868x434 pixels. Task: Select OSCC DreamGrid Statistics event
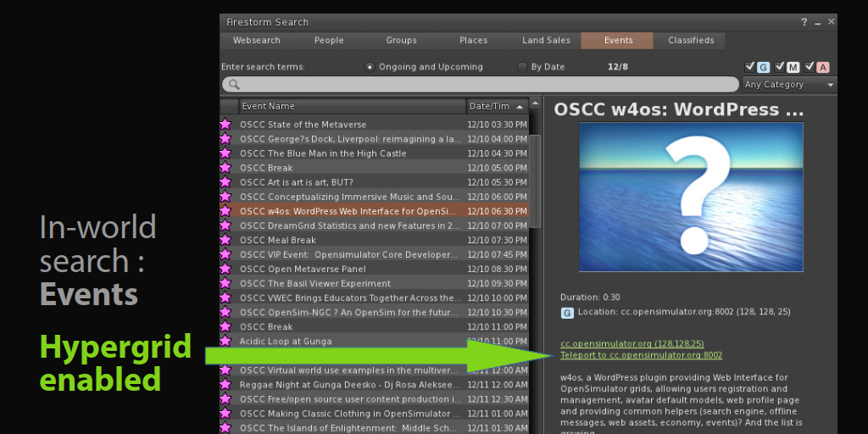tap(374, 225)
